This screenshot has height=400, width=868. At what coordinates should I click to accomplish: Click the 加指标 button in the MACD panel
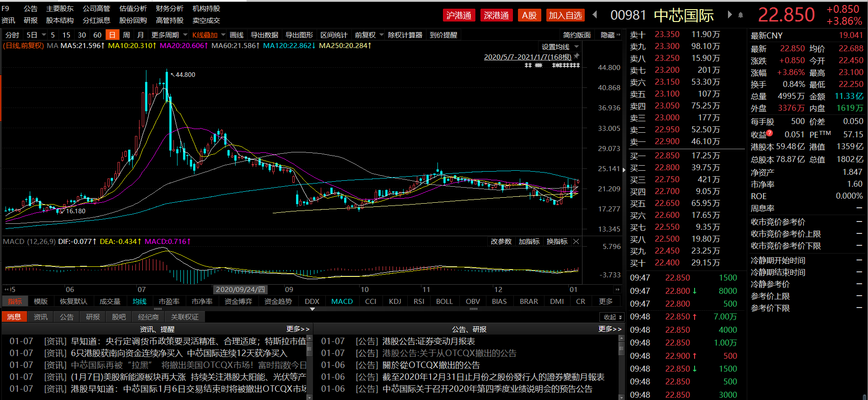pyautogui.click(x=529, y=241)
